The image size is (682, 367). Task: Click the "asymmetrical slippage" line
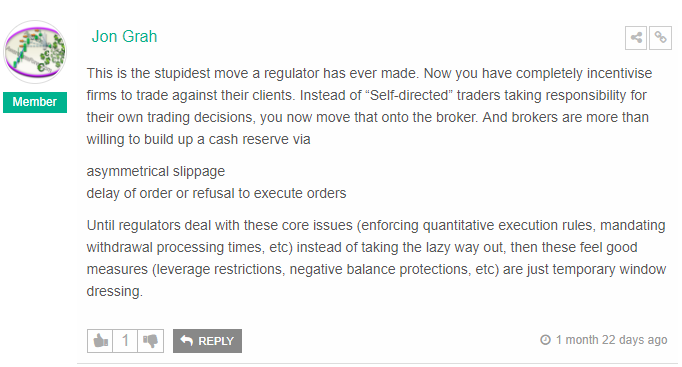click(156, 171)
